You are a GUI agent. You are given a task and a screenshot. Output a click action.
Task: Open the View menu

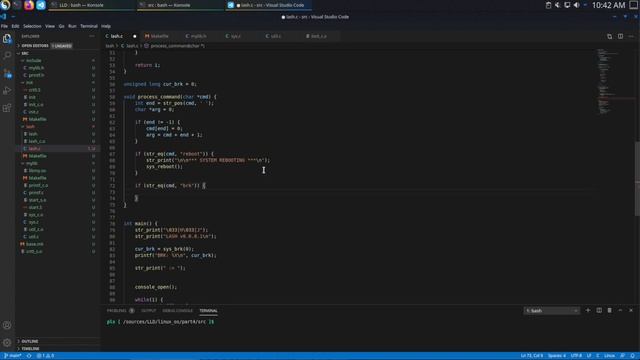click(50, 26)
